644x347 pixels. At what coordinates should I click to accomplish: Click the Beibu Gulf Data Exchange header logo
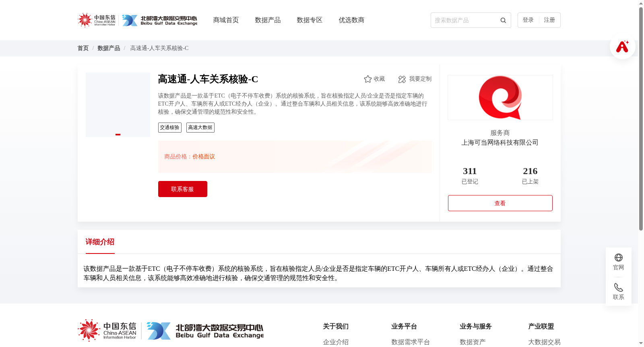160,20
